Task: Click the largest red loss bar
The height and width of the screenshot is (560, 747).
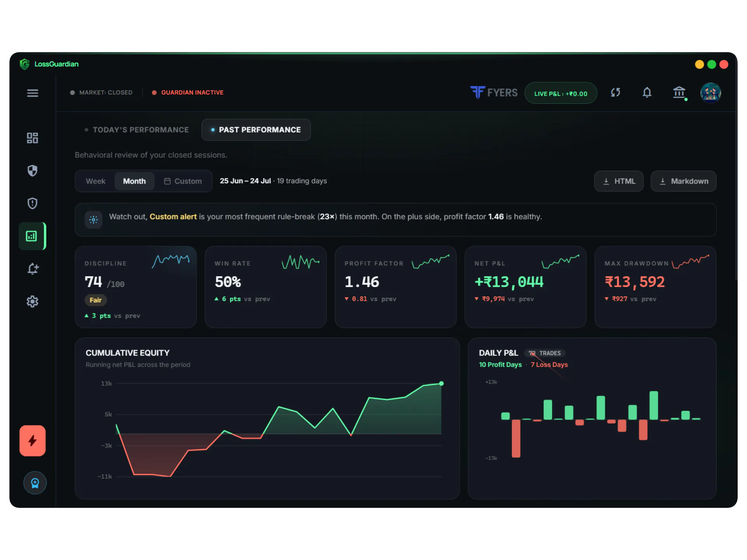Action: pyautogui.click(x=516, y=439)
